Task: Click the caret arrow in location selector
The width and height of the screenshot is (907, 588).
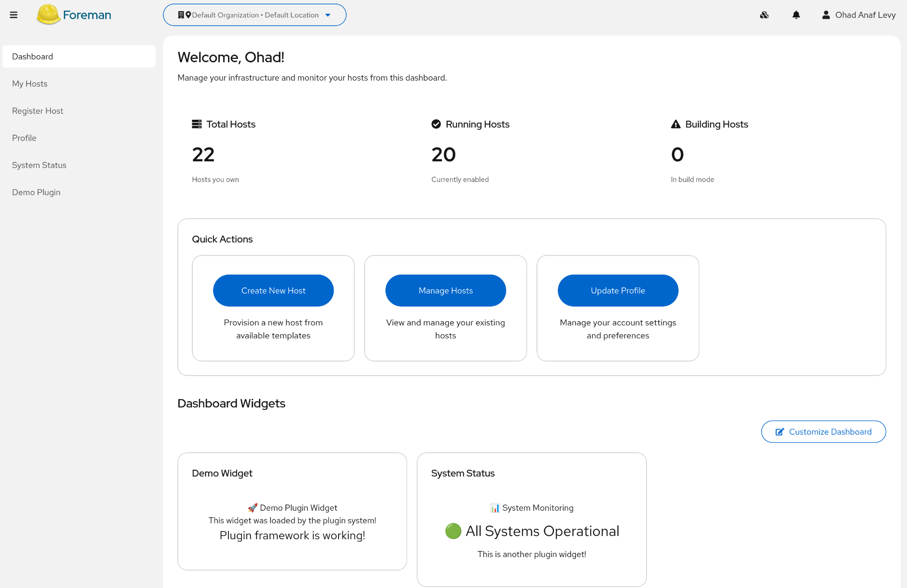Action: (328, 15)
